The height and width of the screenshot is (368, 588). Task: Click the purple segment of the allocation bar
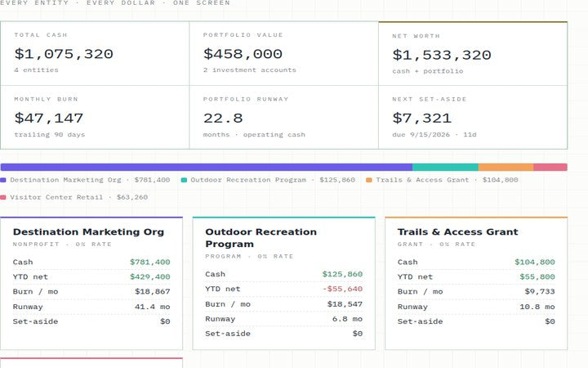[207, 167]
